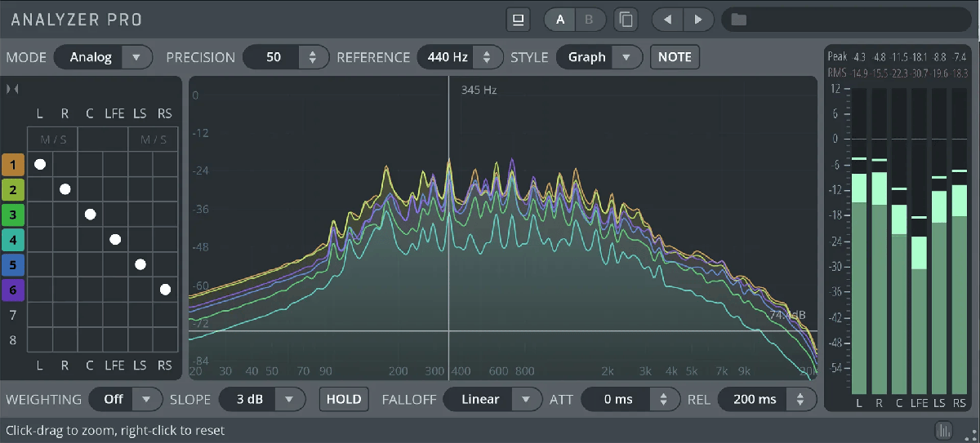
Task: Open the STYLE Graph dropdown
Action: (x=599, y=57)
